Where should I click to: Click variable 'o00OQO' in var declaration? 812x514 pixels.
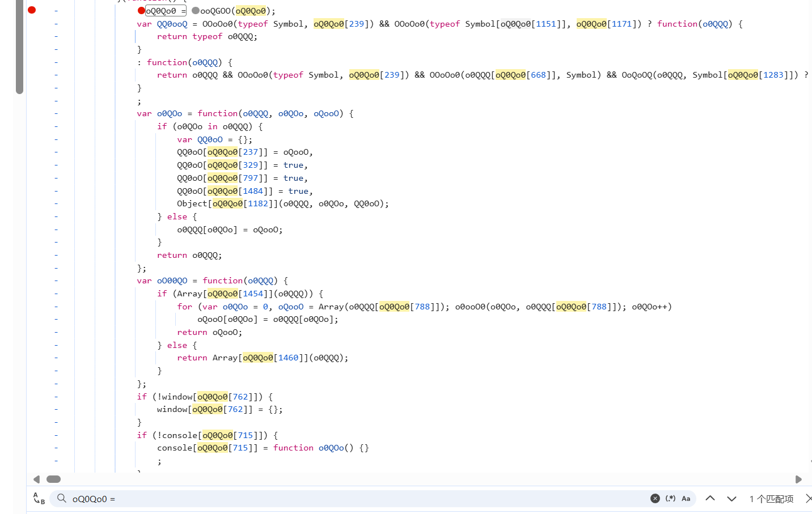click(x=172, y=281)
